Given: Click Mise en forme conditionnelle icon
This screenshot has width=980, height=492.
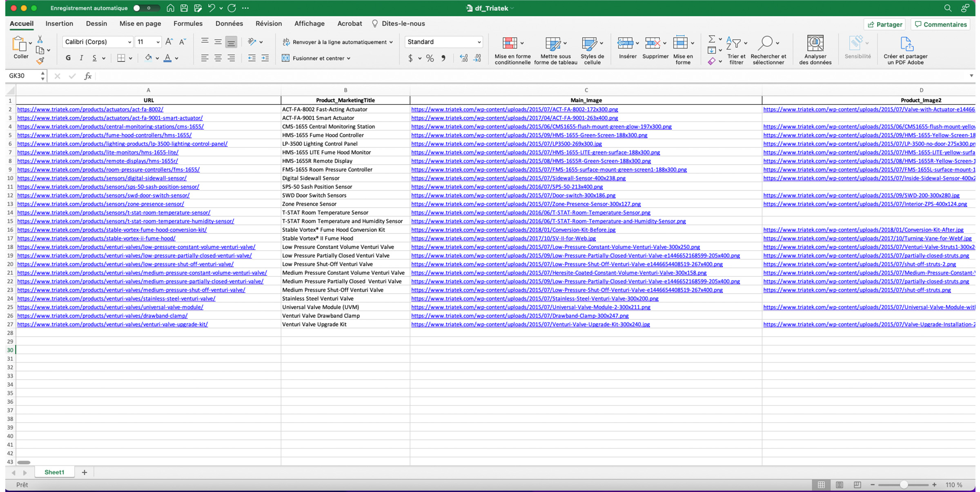Looking at the screenshot, I should click(509, 43).
